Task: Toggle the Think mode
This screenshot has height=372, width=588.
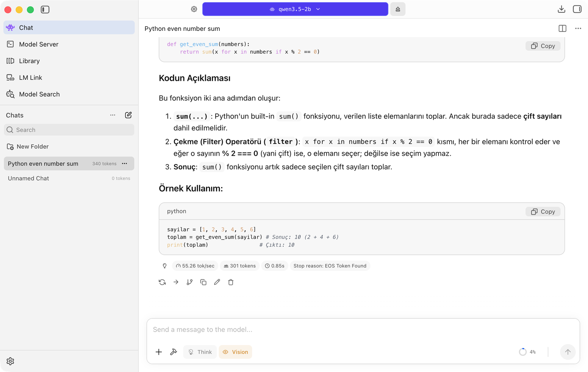Action: coord(200,352)
